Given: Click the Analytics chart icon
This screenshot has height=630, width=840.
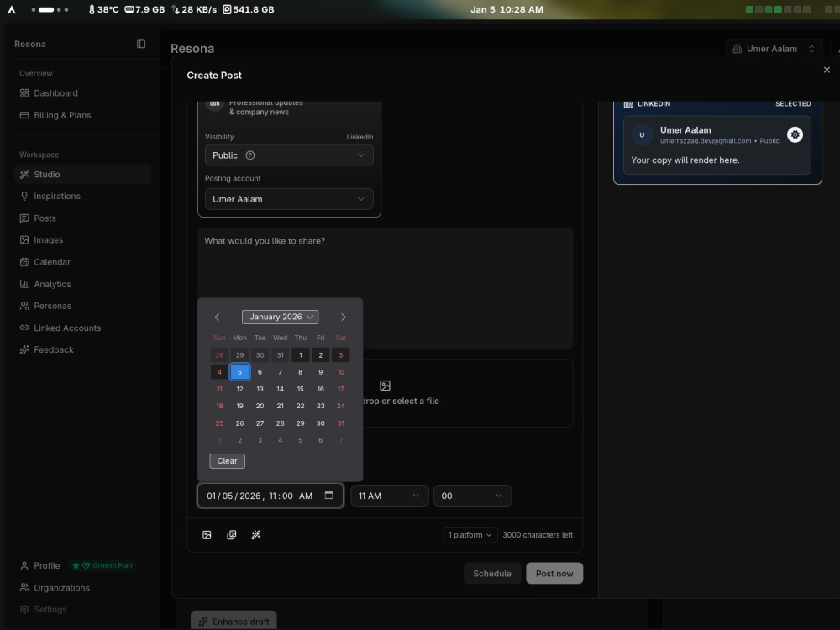Looking at the screenshot, I should [x=24, y=284].
